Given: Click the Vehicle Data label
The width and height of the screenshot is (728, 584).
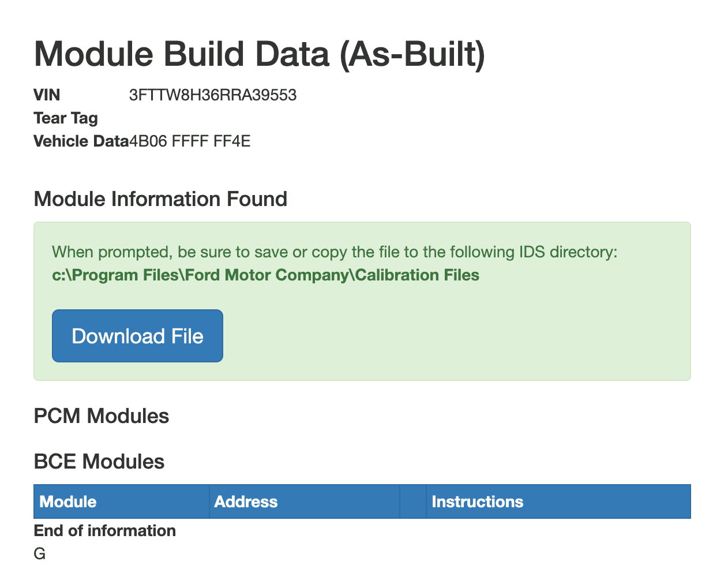Looking at the screenshot, I should 81,141.
